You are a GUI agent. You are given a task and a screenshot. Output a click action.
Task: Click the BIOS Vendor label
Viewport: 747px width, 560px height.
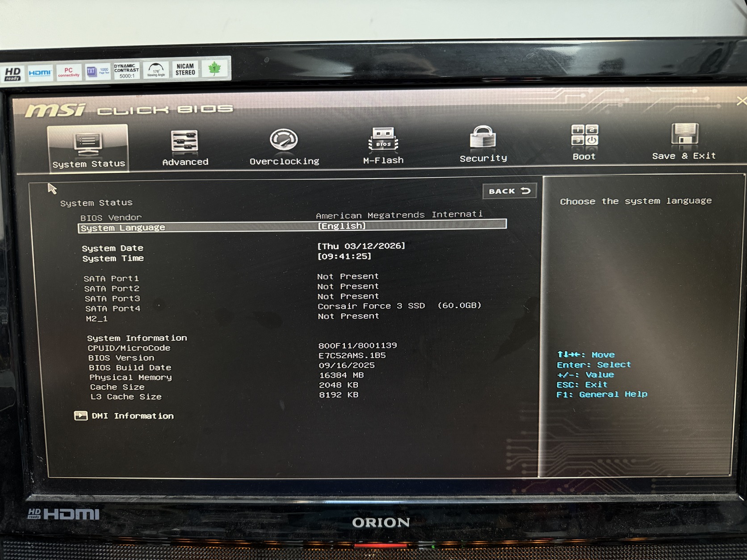111,217
